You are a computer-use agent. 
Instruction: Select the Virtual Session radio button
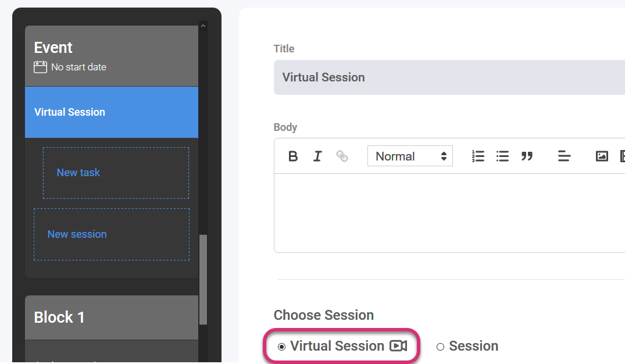pyautogui.click(x=282, y=347)
